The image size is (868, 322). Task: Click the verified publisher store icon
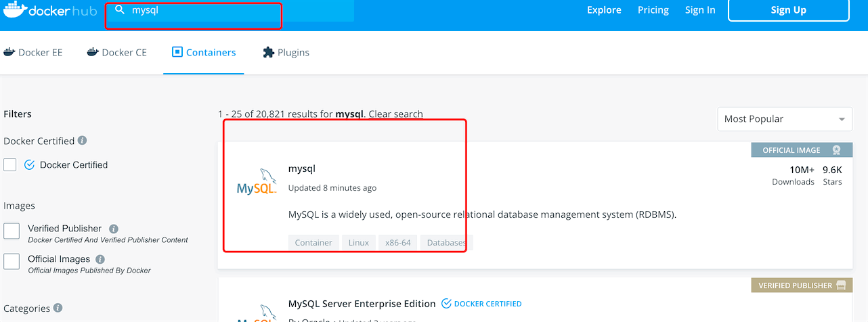coord(841,285)
